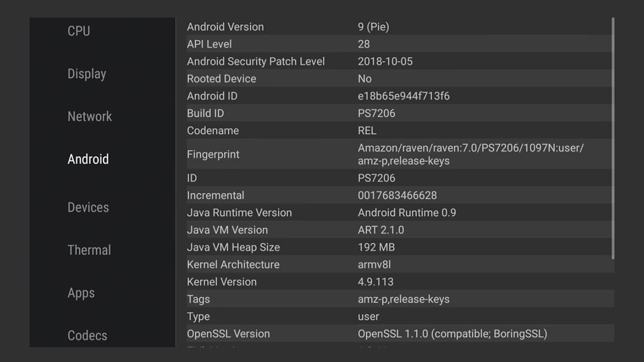Viewport: 644px width, 362px height.
Task: Open the Devices section
Action: click(x=88, y=207)
